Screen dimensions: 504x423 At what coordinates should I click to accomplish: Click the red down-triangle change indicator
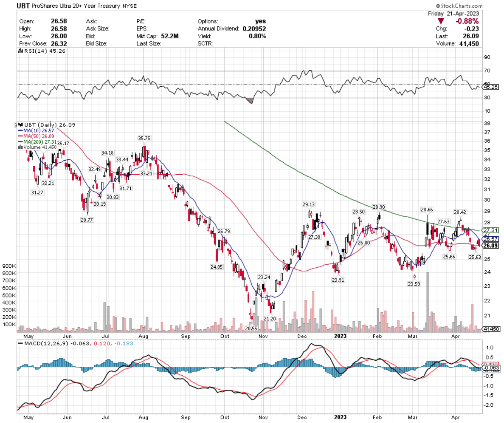coord(441,21)
